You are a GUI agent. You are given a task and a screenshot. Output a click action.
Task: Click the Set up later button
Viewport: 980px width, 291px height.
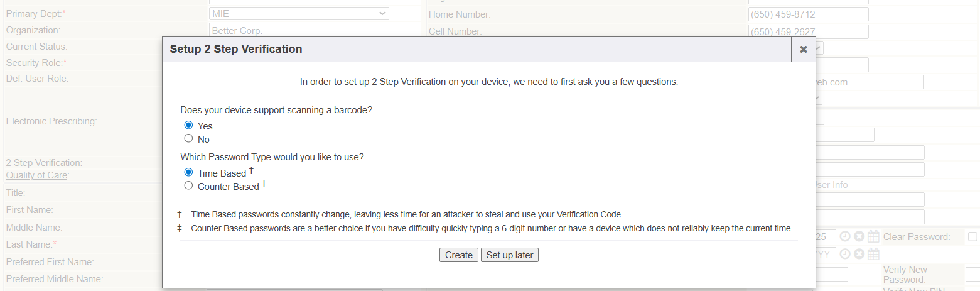509,255
